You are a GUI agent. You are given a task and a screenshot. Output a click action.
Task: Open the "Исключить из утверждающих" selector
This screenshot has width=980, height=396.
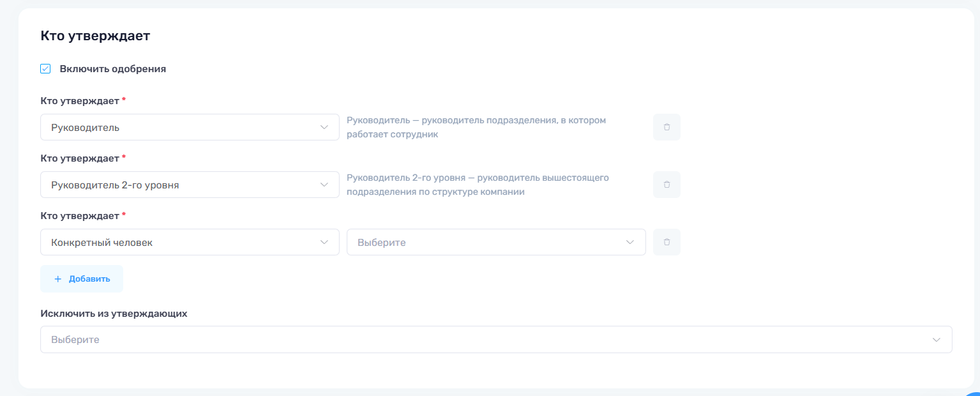pos(485,340)
